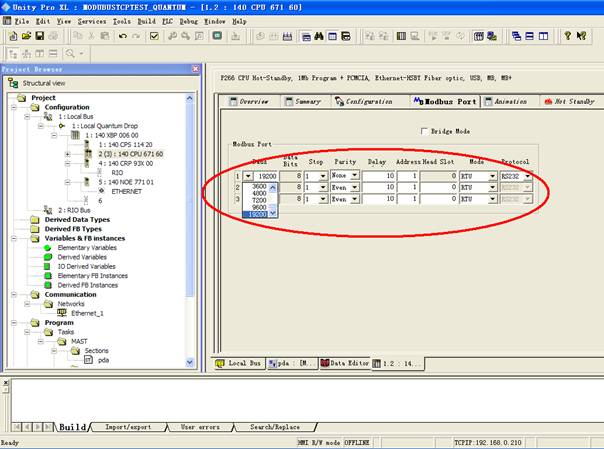Click the Undo arrow in the toolbar
Screen dimensions: 604x449
(x=122, y=36)
